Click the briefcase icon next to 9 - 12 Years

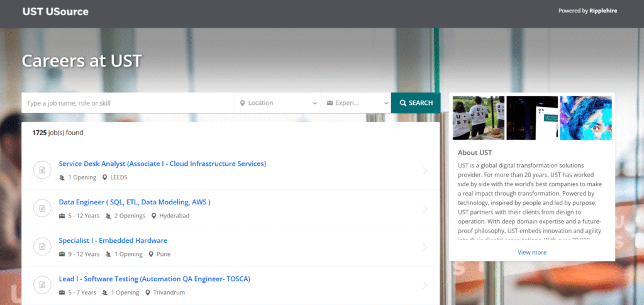(62, 254)
